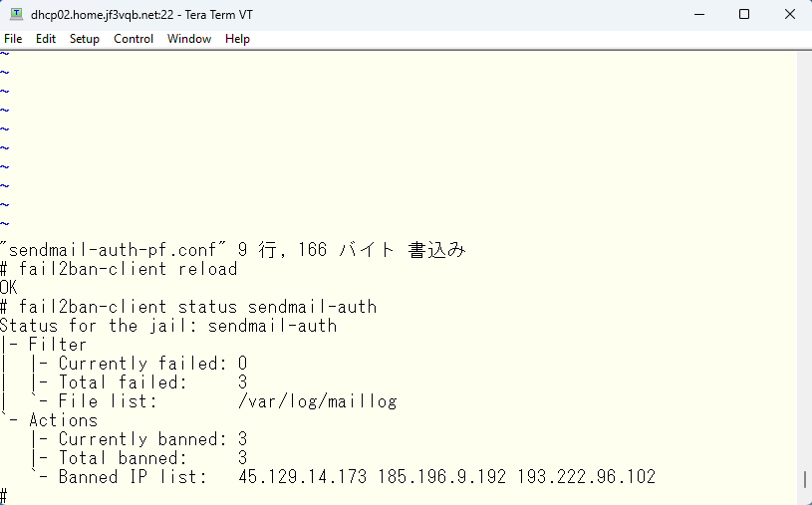Click the 'fail2ban-client reload' command line
812x505 pixels.
point(119,269)
